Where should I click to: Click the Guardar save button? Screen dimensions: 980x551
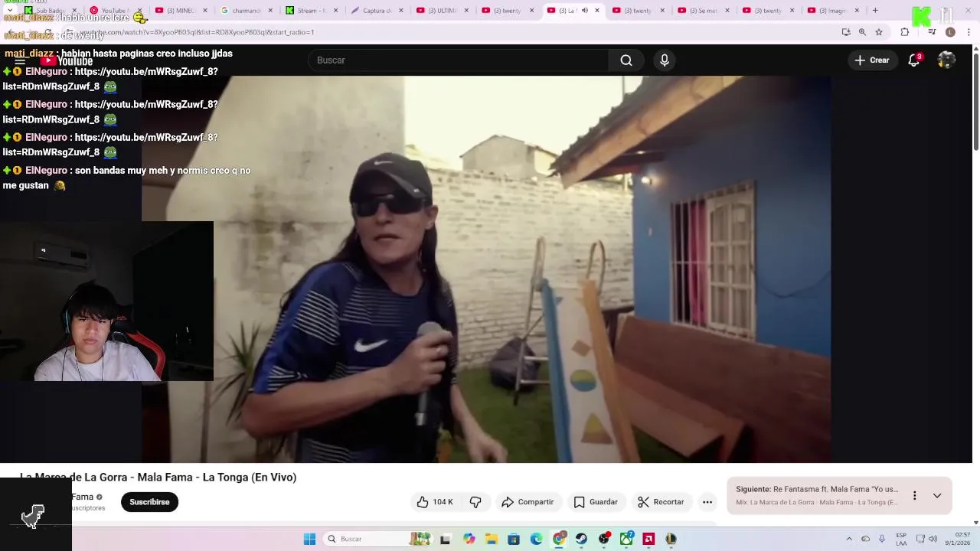596,502
